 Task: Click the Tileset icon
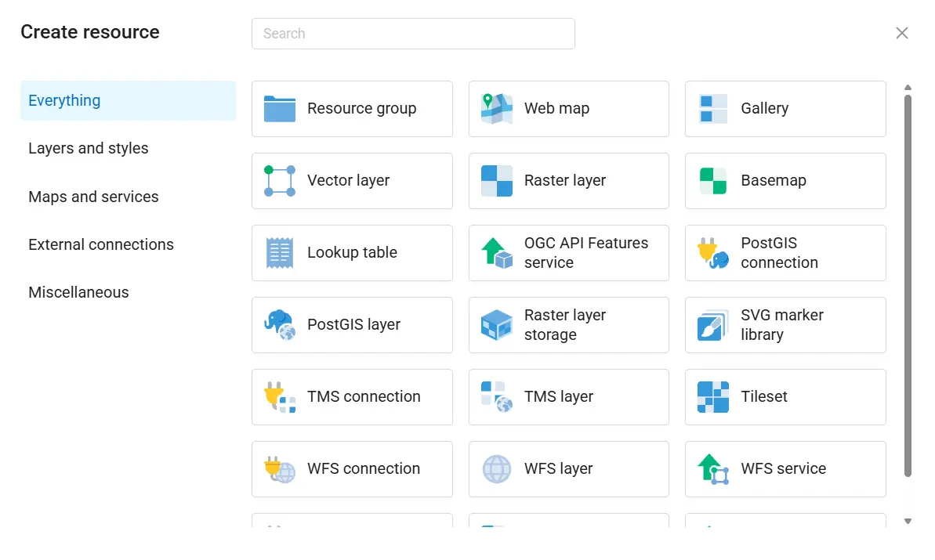pyautogui.click(x=713, y=397)
